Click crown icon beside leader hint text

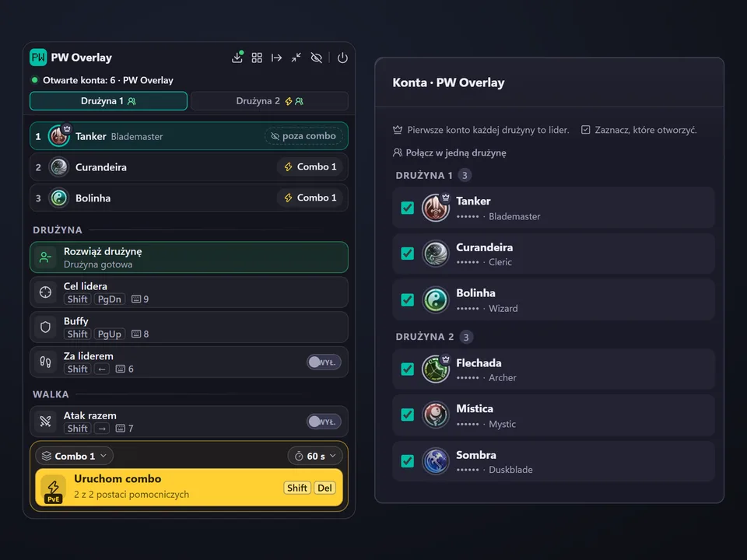[398, 130]
